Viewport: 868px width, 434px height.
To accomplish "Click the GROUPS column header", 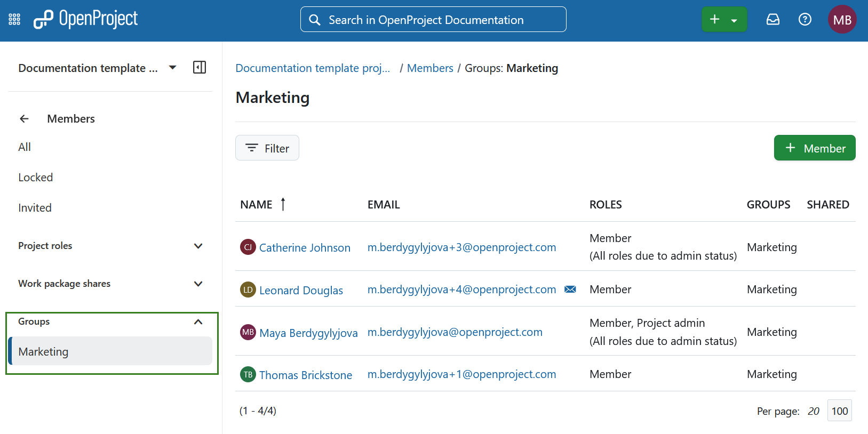I will [x=769, y=205].
